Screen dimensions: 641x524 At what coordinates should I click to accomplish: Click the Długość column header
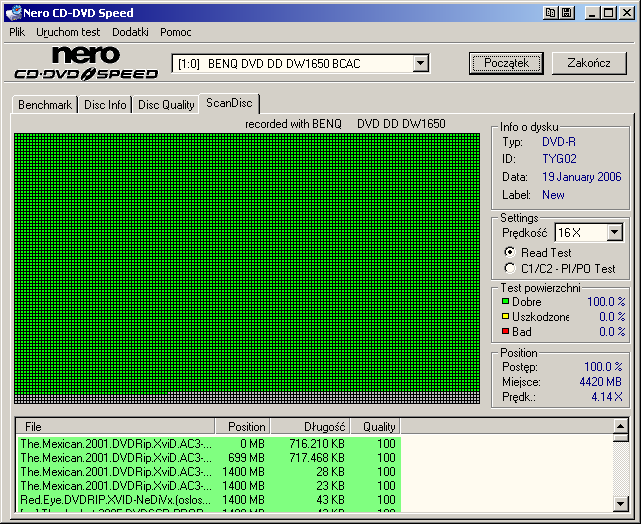click(310, 426)
